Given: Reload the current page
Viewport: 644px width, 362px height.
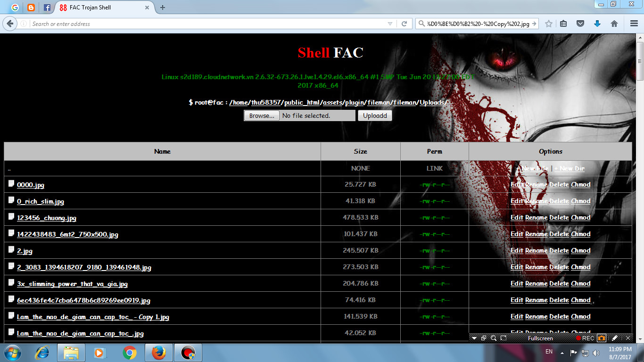Looking at the screenshot, I should pyautogui.click(x=404, y=24).
